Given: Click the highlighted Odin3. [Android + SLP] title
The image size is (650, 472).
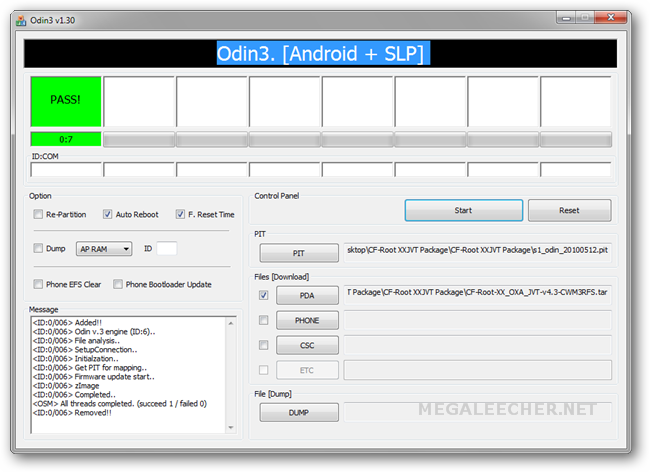Looking at the screenshot, I should (x=323, y=53).
